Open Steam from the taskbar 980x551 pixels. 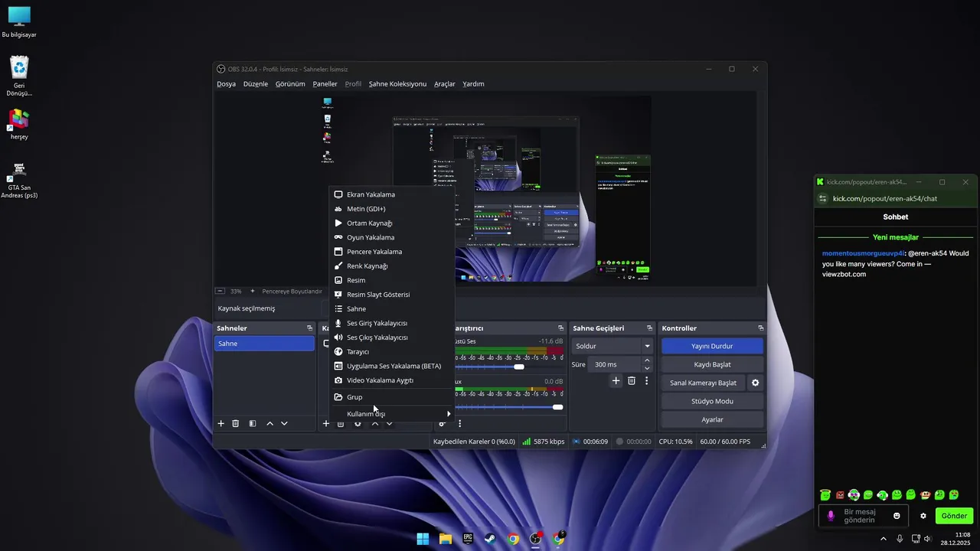coord(490,539)
